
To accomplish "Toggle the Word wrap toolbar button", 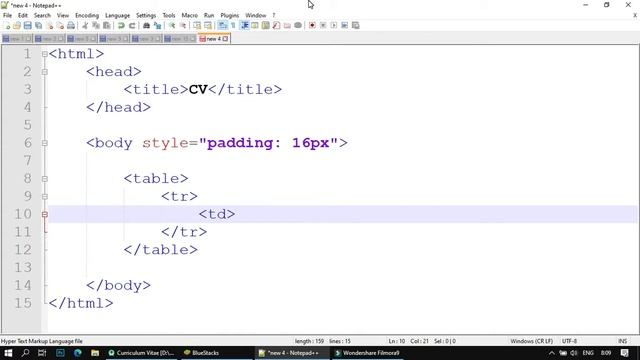I will tap(222, 25).
